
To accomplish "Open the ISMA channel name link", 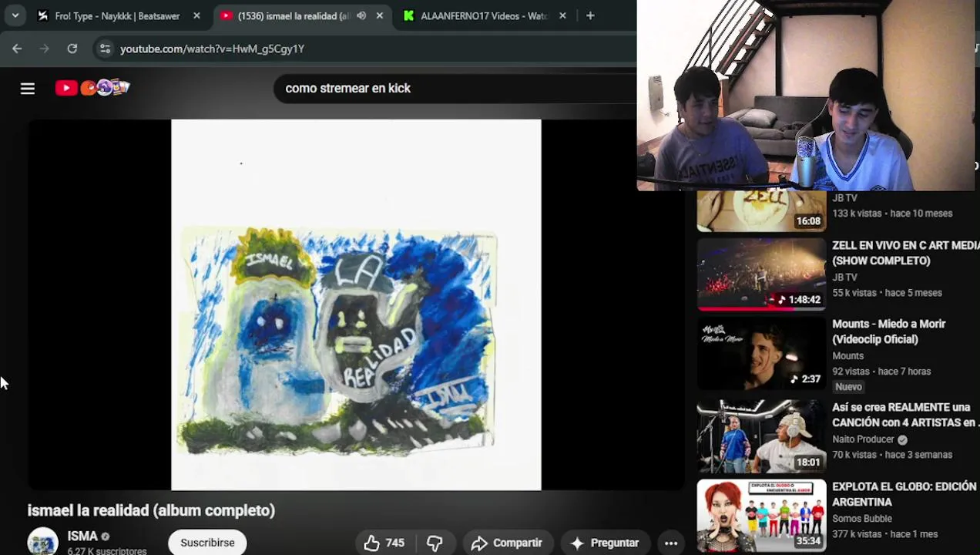I will point(82,536).
